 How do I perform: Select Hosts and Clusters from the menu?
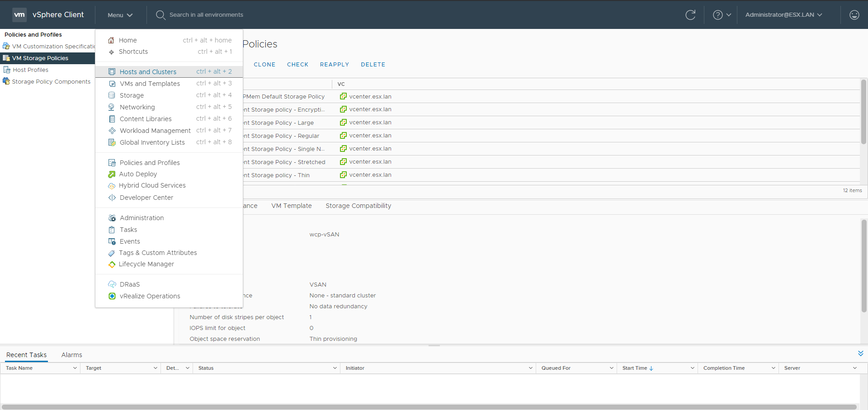click(x=148, y=72)
